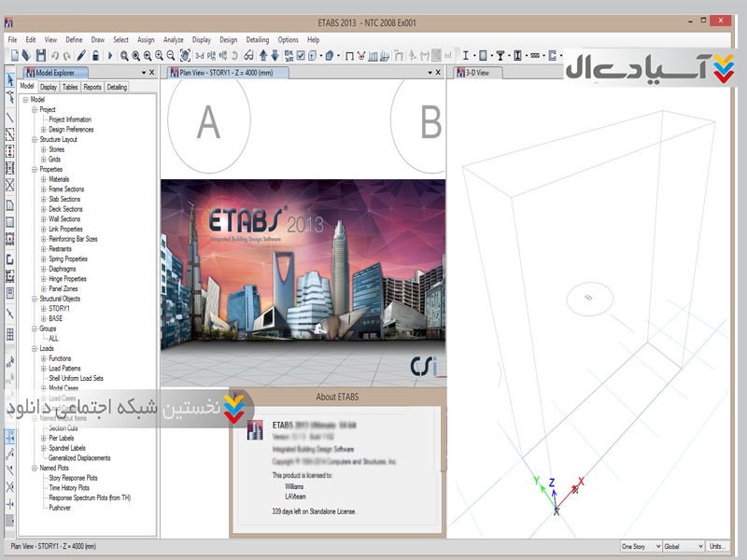747x560 pixels.
Task: Click the Undo arrow icon
Action: 55,56
